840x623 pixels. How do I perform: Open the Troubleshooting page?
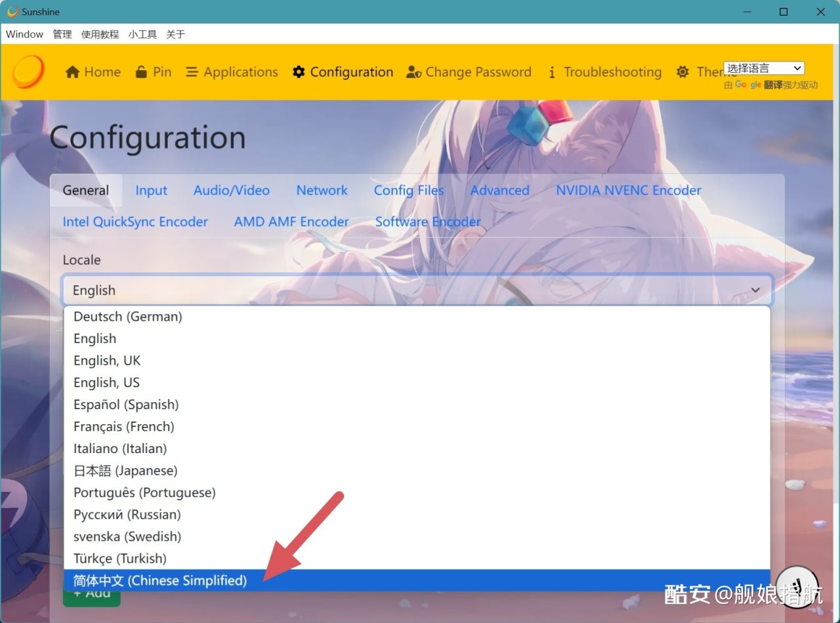pyautogui.click(x=604, y=72)
